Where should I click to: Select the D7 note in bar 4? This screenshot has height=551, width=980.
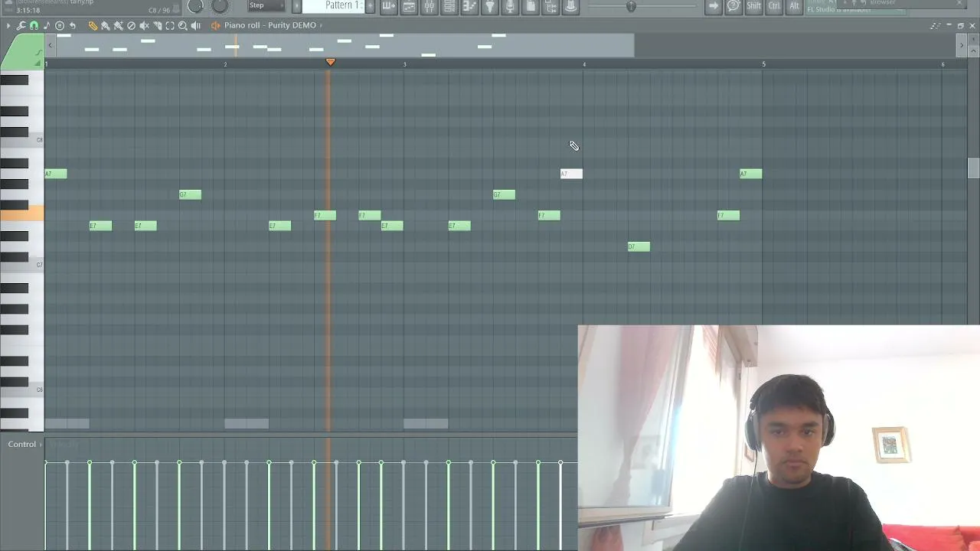pyautogui.click(x=639, y=246)
